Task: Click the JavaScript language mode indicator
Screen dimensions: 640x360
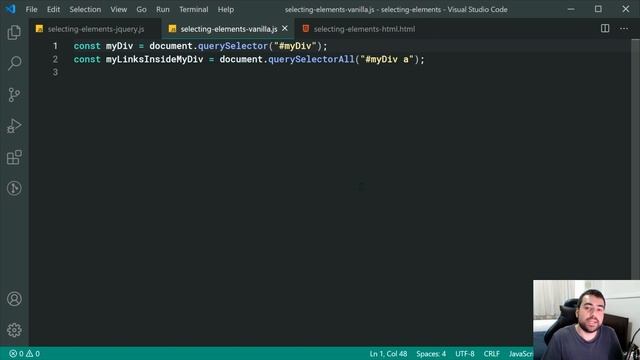Action: click(520, 353)
